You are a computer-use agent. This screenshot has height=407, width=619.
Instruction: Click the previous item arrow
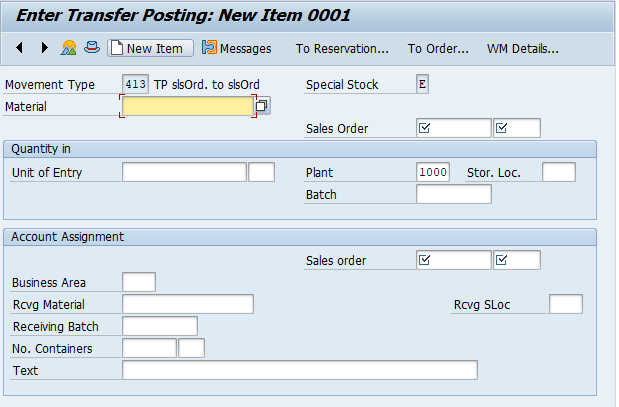click(x=20, y=48)
